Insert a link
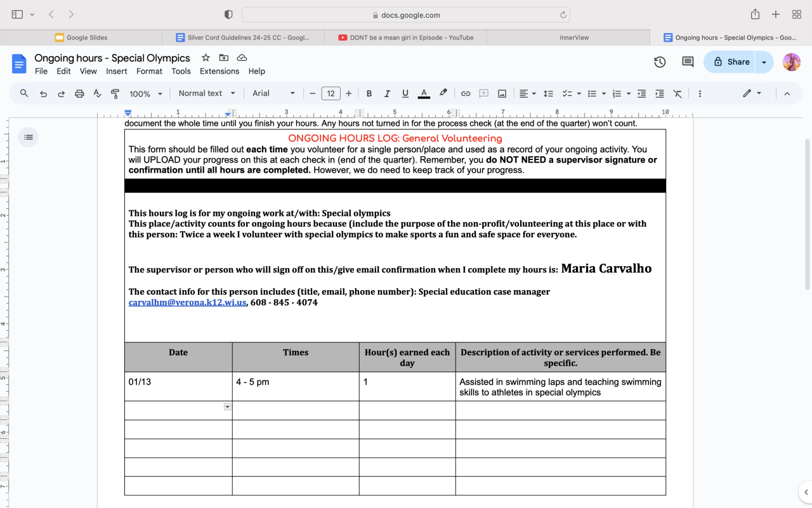This screenshot has width=812, height=508. 466,93
